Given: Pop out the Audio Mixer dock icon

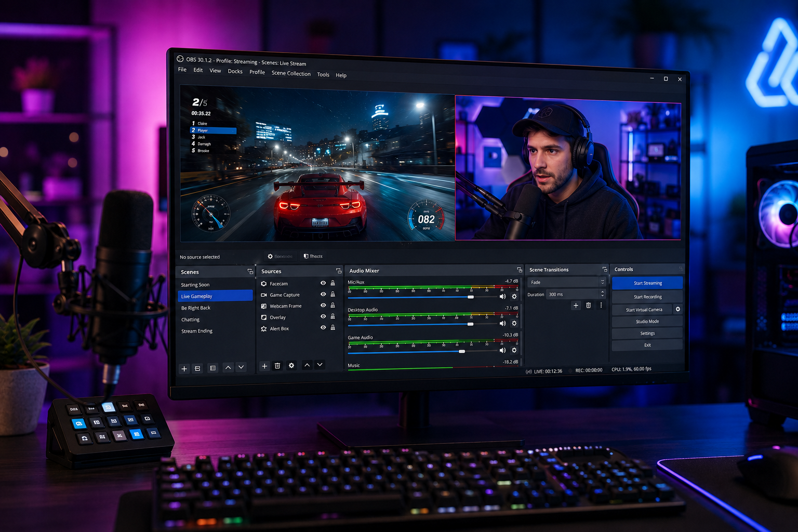Looking at the screenshot, I should tap(520, 270).
